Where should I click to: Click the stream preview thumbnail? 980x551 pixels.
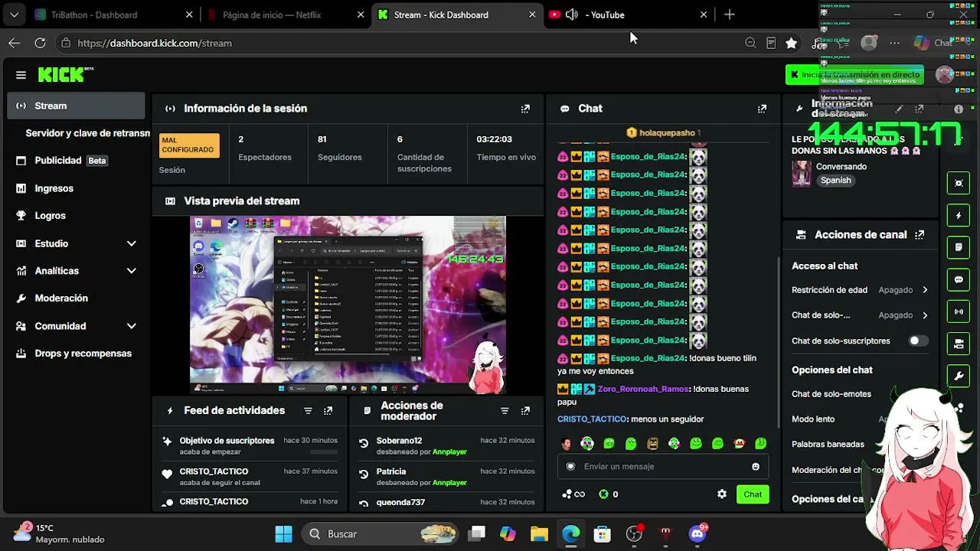pos(348,305)
